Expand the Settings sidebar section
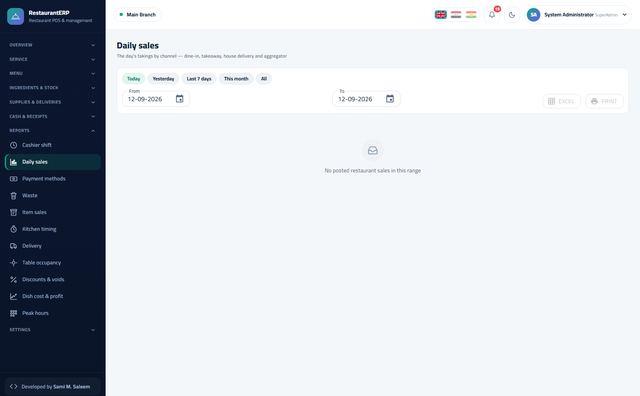The image size is (640, 396). [53, 330]
